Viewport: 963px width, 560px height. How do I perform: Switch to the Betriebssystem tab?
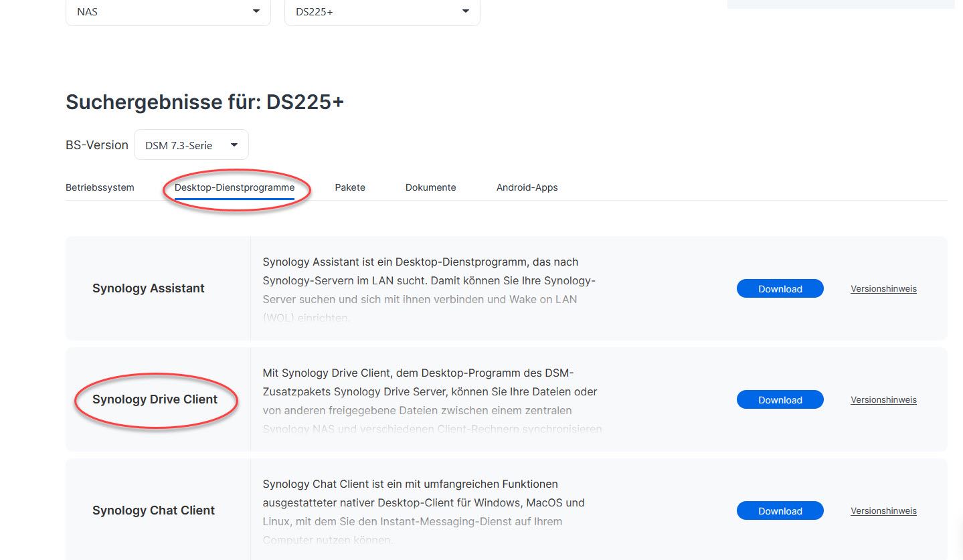(x=100, y=187)
